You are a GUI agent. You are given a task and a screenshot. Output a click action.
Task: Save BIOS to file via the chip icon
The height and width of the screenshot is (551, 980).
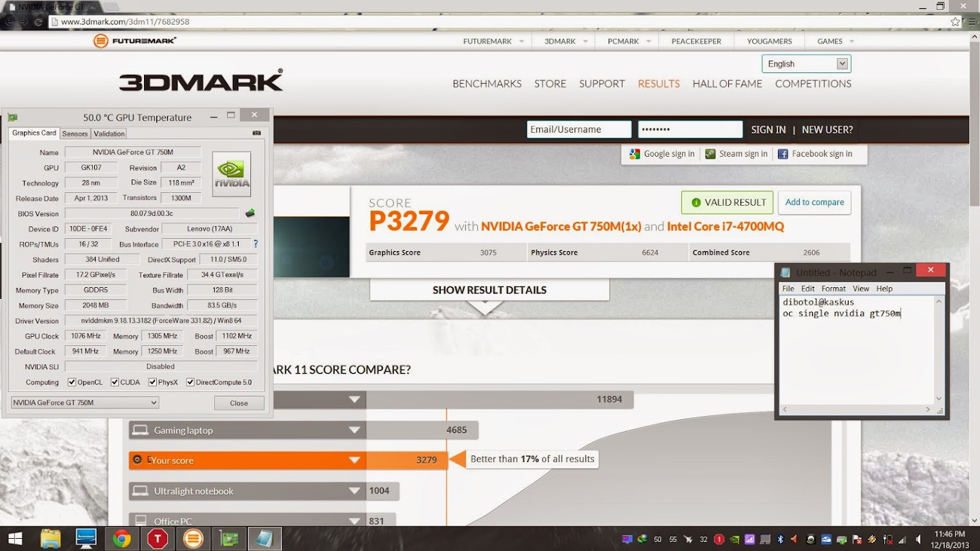(x=250, y=213)
